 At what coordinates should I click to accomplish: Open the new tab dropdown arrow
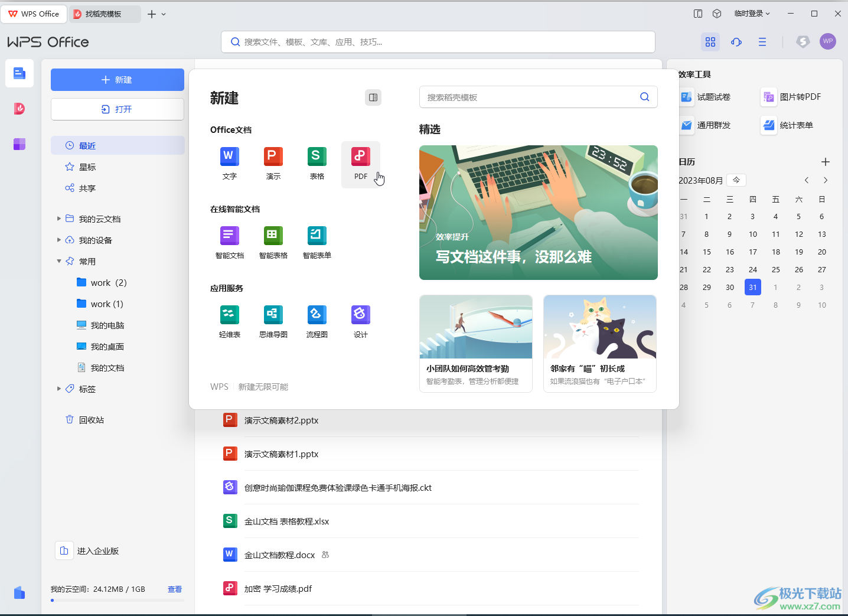click(x=164, y=14)
